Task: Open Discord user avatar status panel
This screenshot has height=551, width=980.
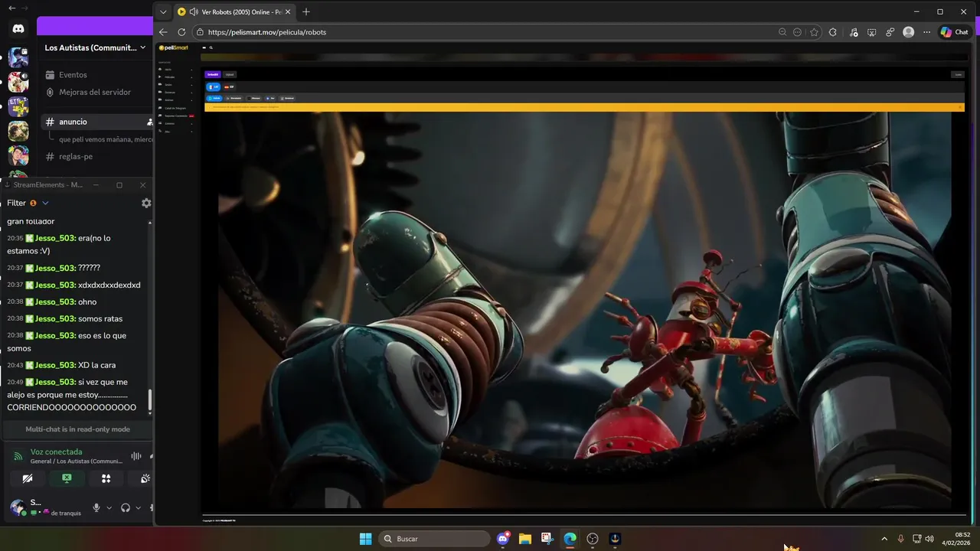Action: click(17, 507)
